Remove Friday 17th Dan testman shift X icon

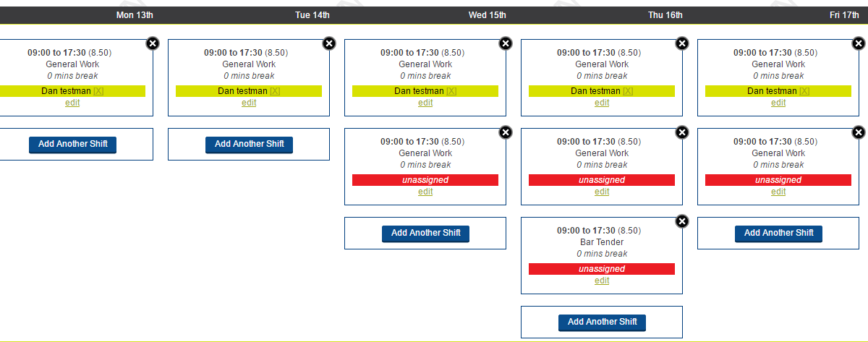click(859, 43)
